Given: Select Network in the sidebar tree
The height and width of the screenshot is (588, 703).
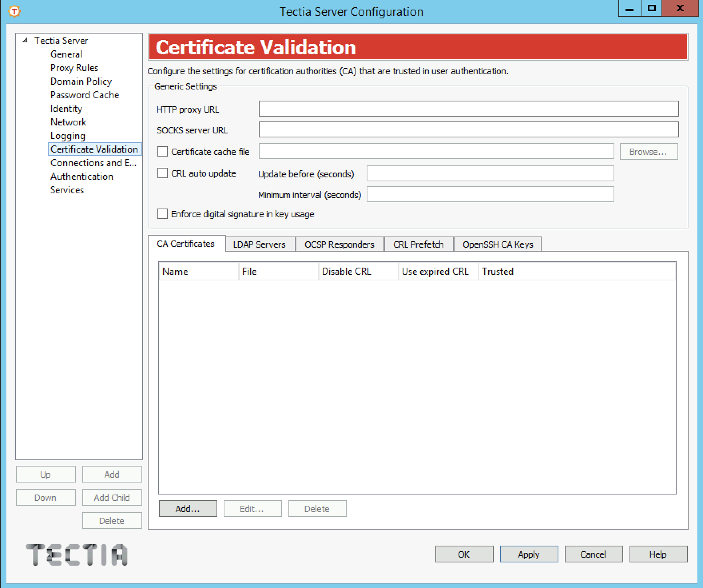Looking at the screenshot, I should [68, 122].
